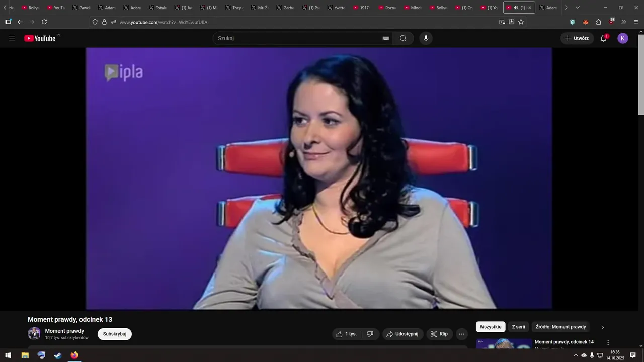Start voice search with the microphone
The height and width of the screenshot is (362, 644).
tap(426, 38)
